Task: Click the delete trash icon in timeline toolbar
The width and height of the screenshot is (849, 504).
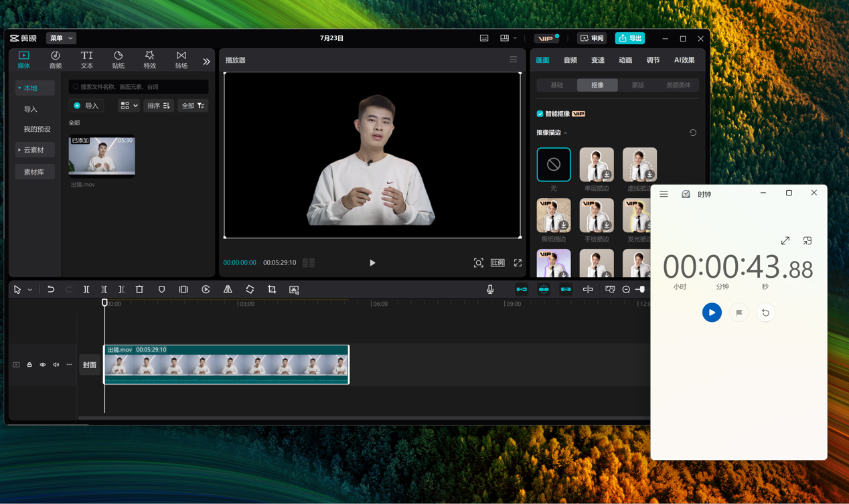Action: pos(139,290)
